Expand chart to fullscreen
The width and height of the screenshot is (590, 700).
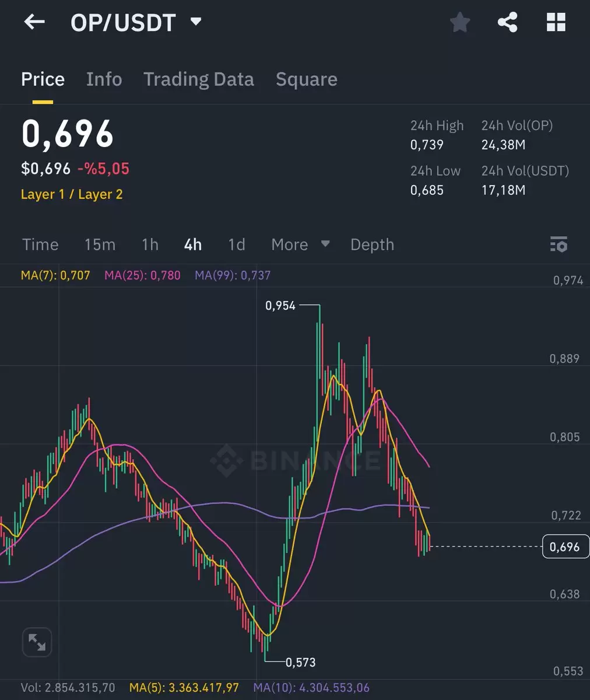(37, 643)
